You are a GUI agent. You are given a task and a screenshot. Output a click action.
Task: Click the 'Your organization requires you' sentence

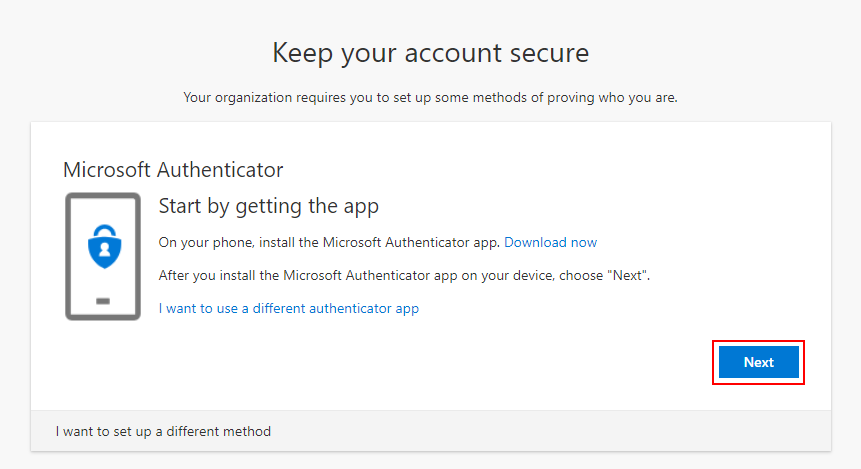pyautogui.click(x=430, y=97)
